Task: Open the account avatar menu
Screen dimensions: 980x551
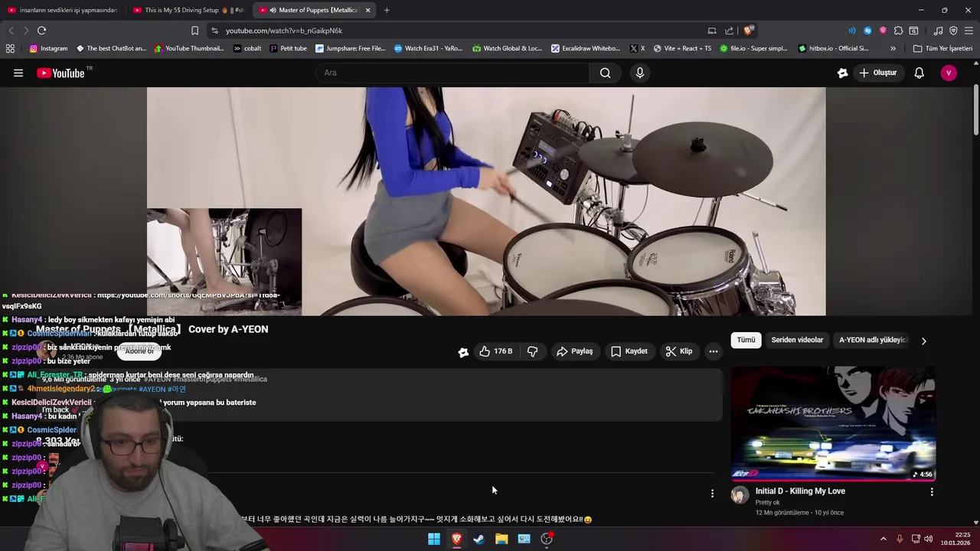Action: (x=949, y=73)
